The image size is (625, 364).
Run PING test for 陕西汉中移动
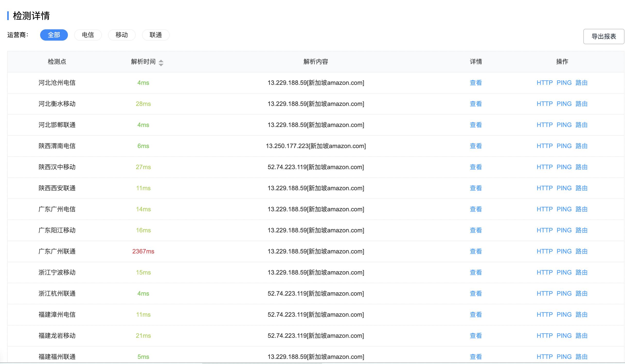(x=564, y=167)
